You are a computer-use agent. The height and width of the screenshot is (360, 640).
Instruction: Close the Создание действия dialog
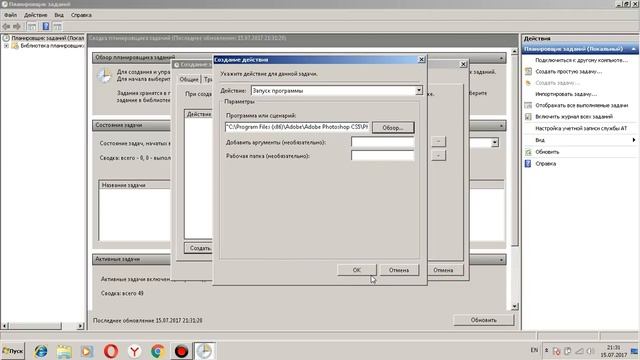point(421,60)
